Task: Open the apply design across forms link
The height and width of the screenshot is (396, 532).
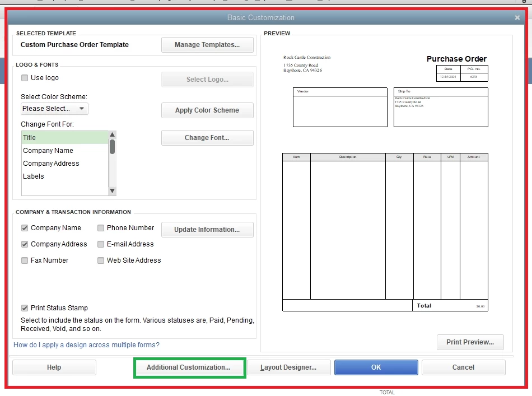Action: [x=86, y=345]
